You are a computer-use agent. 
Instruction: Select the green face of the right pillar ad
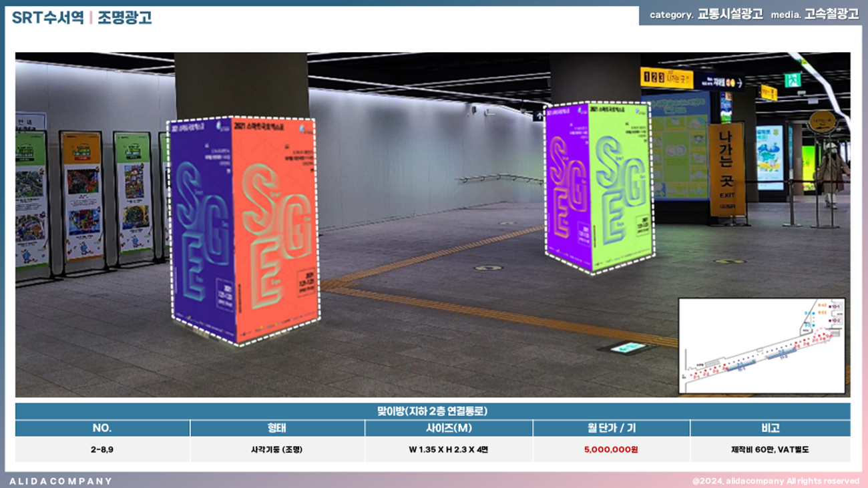(x=621, y=187)
